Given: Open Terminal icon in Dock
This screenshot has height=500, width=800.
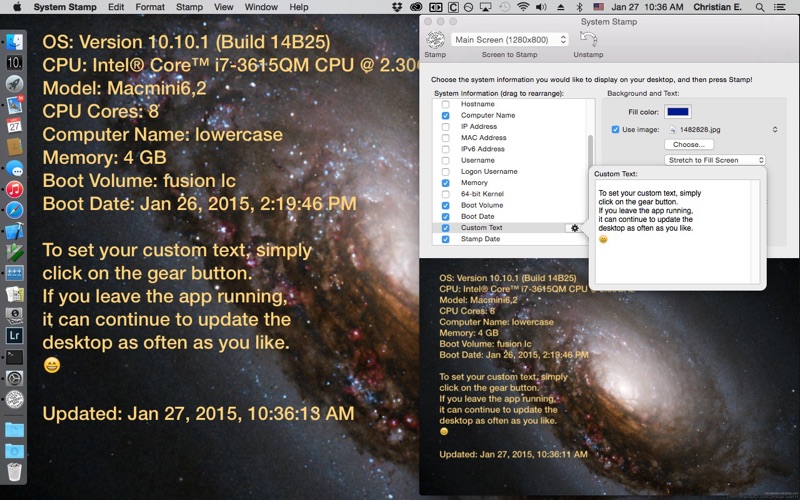Looking at the screenshot, I should [14, 357].
